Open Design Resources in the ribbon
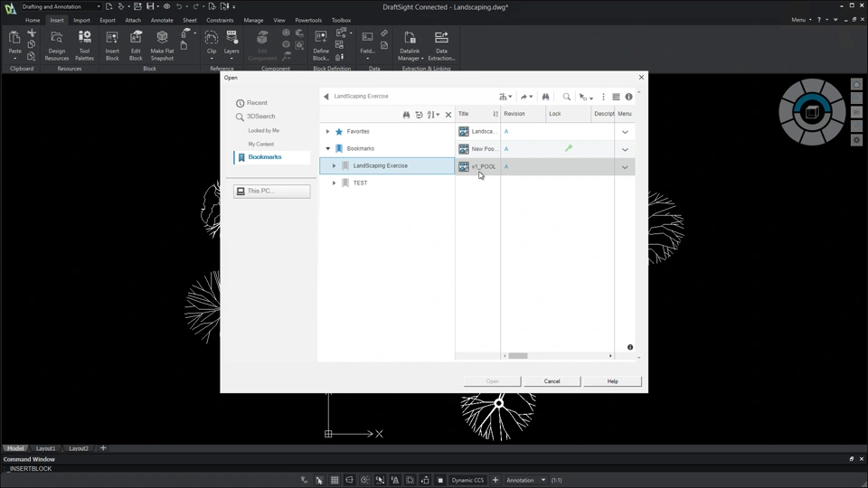The image size is (868, 488). point(56,44)
